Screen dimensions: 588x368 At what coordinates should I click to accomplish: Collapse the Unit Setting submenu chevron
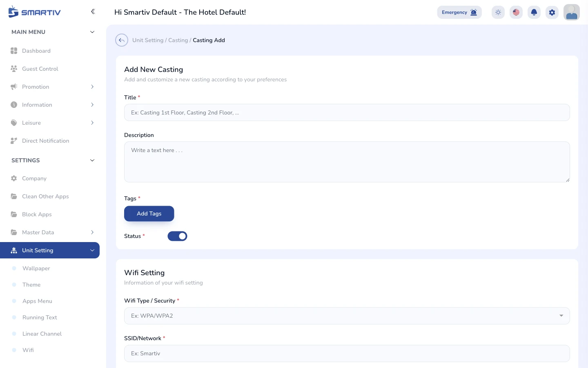tap(92, 250)
